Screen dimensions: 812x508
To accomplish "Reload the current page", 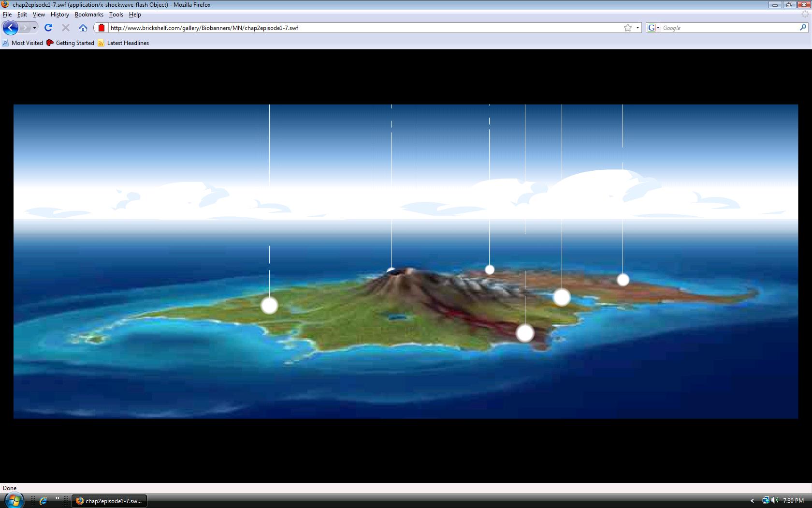I will point(48,28).
